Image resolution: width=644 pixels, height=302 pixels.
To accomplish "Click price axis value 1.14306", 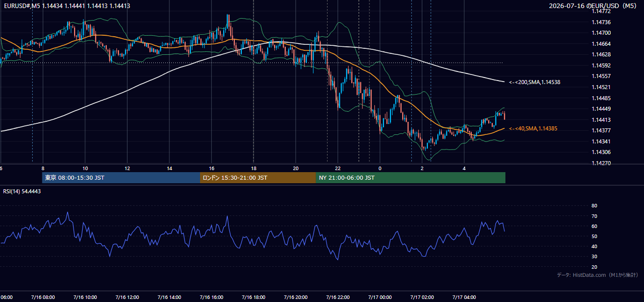I will (601, 152).
